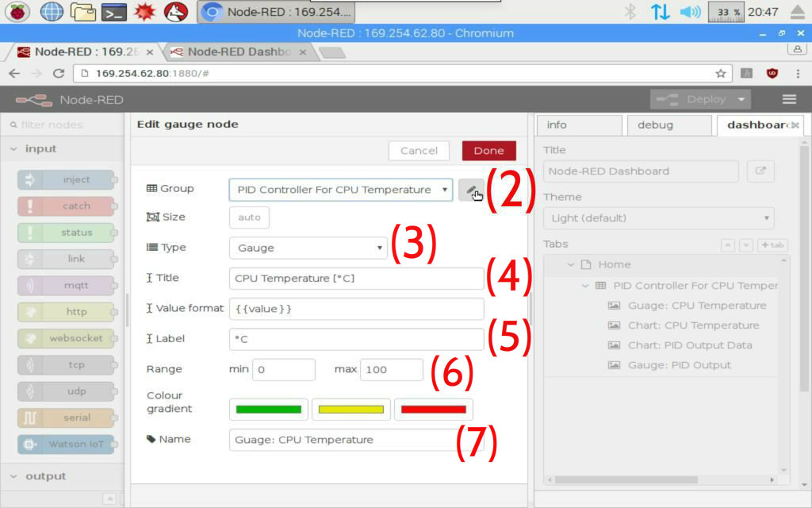Click the Deploy button
Screen dimensions: 812x508
pos(691,99)
